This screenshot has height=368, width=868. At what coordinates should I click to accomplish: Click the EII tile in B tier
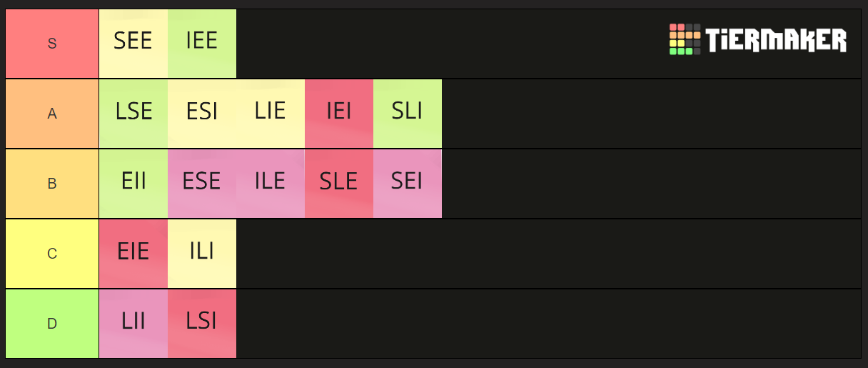[x=133, y=184]
